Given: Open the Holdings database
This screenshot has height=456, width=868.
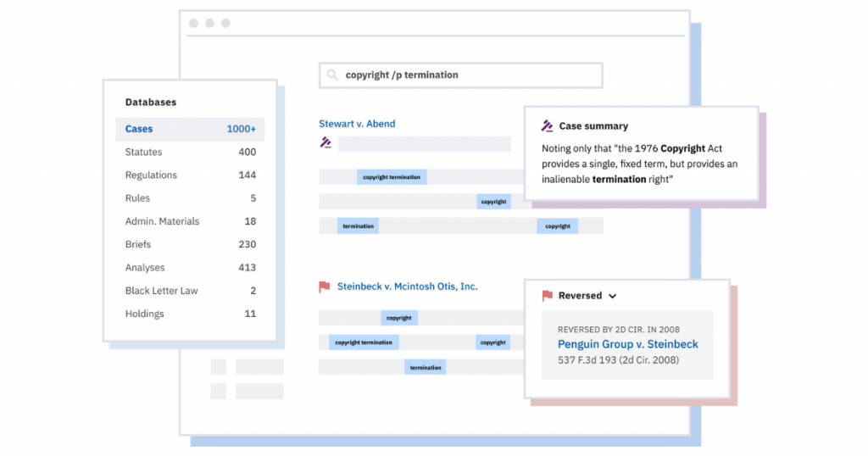Looking at the screenshot, I should click(144, 314).
